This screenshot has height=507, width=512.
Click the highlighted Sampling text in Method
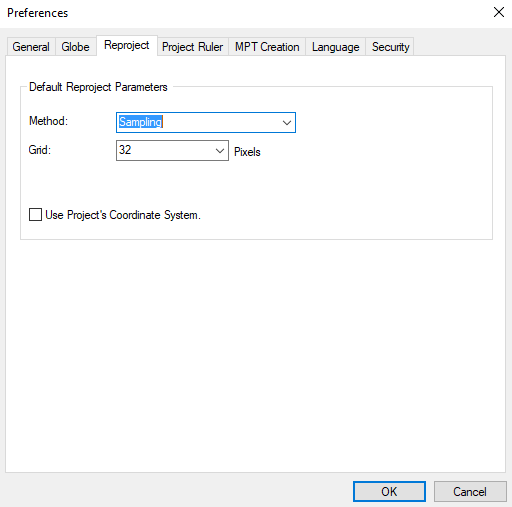[140, 122]
